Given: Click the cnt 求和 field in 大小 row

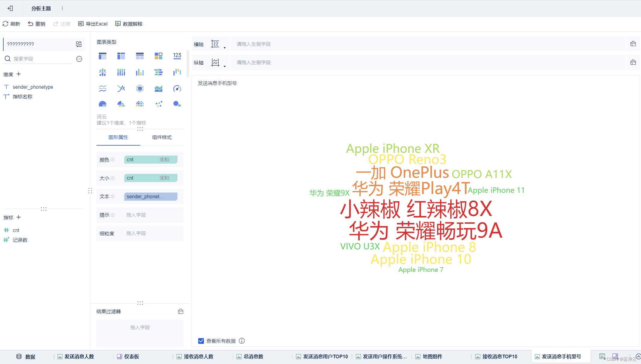Looking at the screenshot, I should pos(151,178).
